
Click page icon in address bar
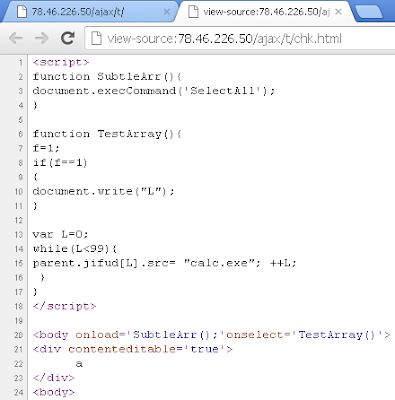pyautogui.click(x=96, y=38)
